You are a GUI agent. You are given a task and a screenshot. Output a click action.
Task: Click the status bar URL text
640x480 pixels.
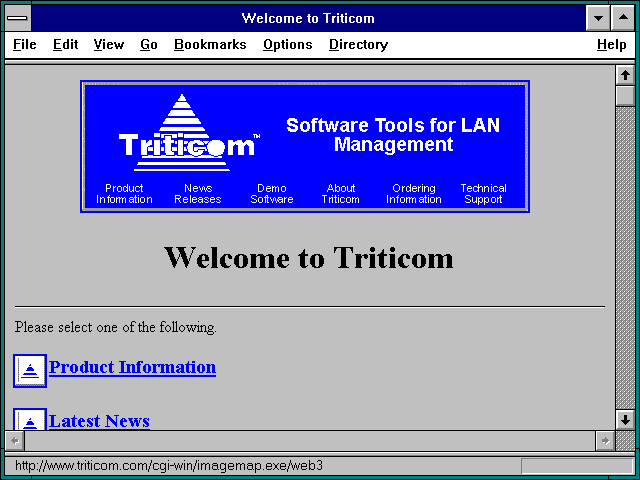(169, 465)
